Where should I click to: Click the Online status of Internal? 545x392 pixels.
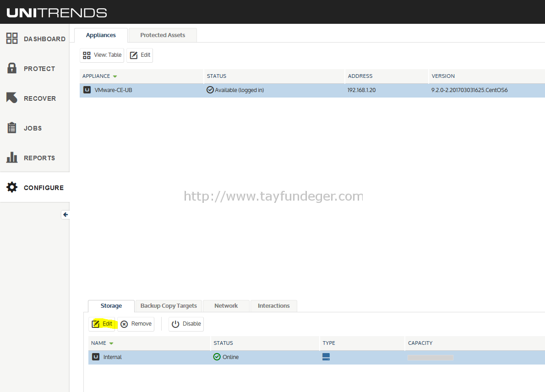click(x=226, y=357)
